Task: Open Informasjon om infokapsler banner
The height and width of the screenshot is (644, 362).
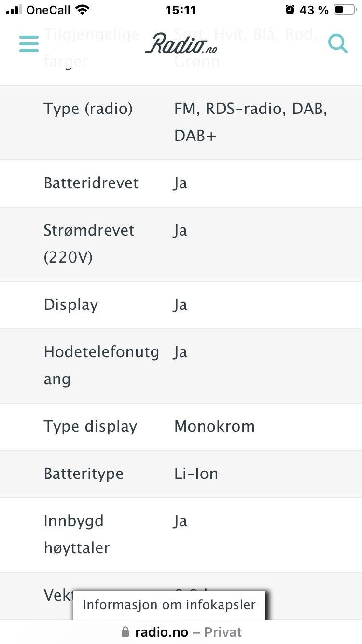Action: tap(169, 605)
